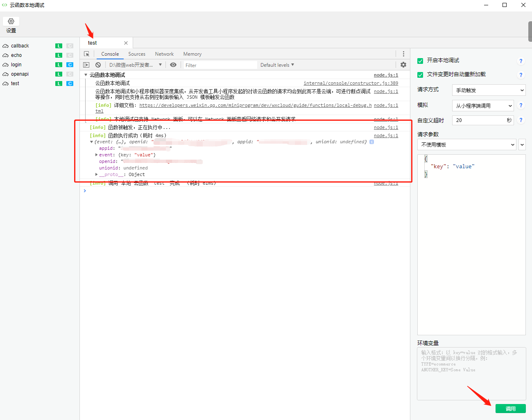Image resolution: width=532 pixels, height=420 pixels.
Task: Click the 环境变量 text area
Action: 471,374
